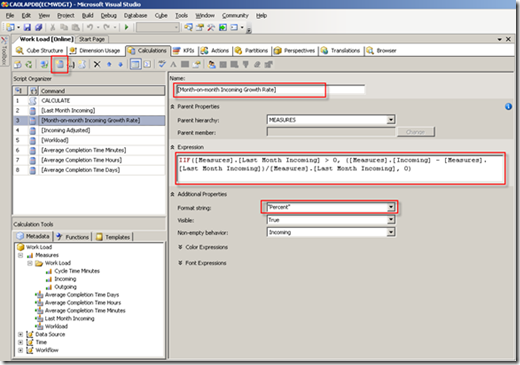Expand the Data Source tree node
Image resolution: width=520 pixels, height=365 pixels.
[20, 334]
